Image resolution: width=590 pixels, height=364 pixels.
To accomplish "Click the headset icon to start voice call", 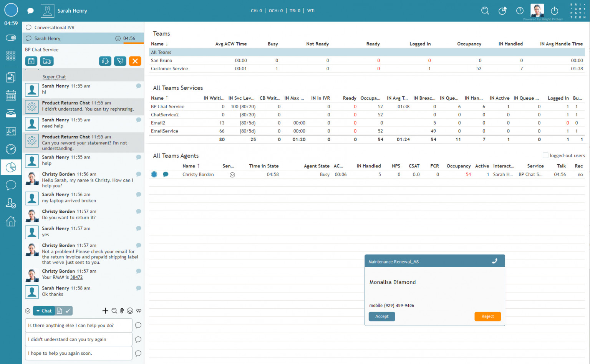I will [105, 61].
